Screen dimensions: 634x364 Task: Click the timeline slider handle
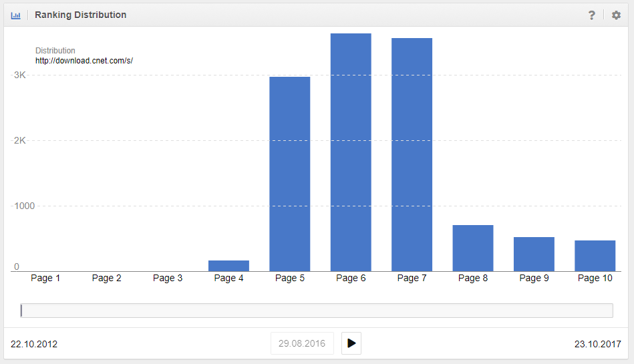22,310
